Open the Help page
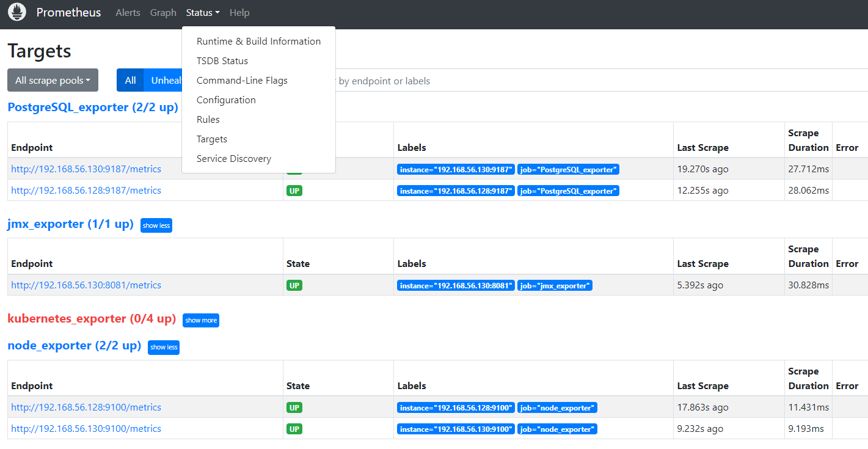Screen dimensions: 868x449 [239, 12]
